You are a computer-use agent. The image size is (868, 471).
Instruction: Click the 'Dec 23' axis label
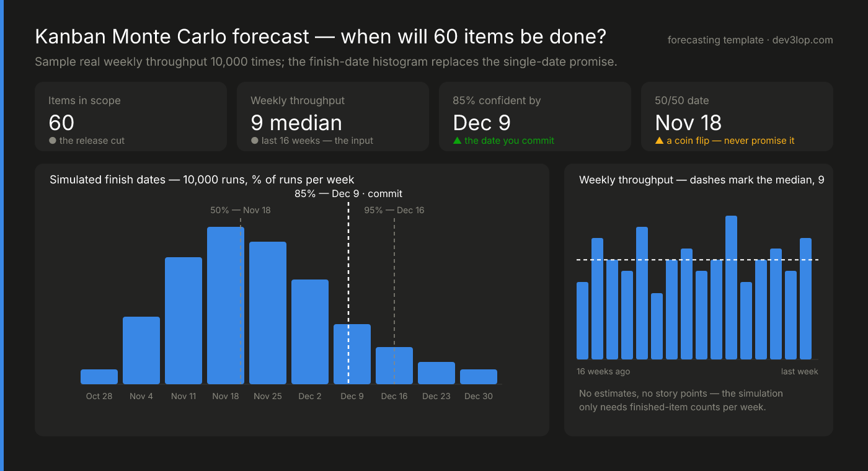[436, 396]
